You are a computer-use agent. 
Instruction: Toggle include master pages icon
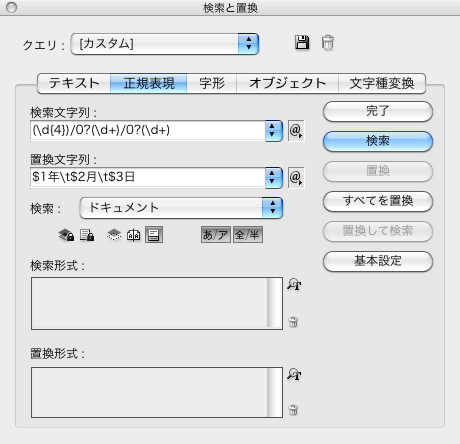point(133,235)
